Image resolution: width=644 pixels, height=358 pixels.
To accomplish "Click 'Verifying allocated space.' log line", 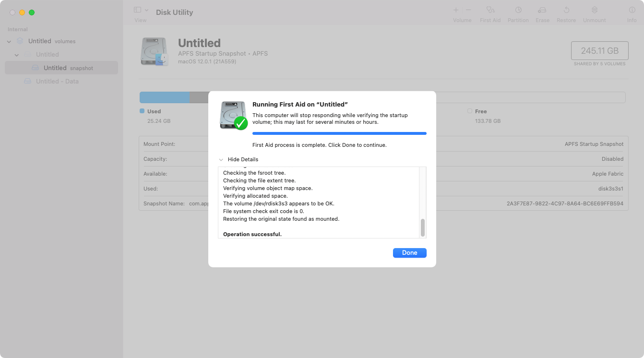I will (255, 196).
